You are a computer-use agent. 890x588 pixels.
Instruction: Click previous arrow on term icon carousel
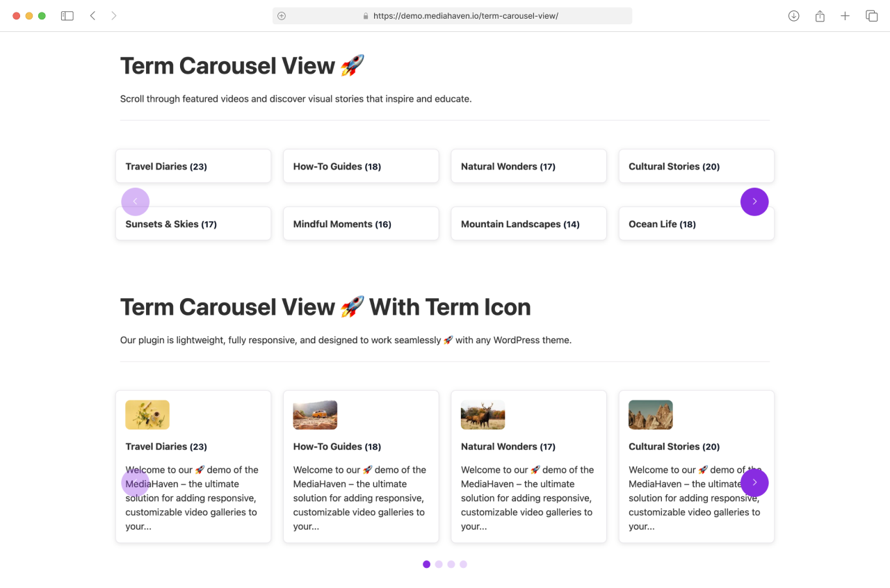[136, 483]
